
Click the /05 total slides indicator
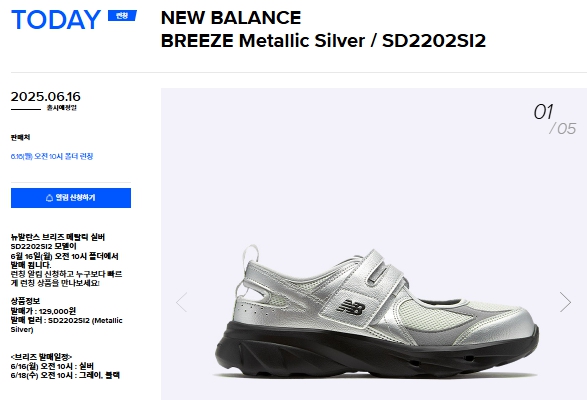point(563,128)
